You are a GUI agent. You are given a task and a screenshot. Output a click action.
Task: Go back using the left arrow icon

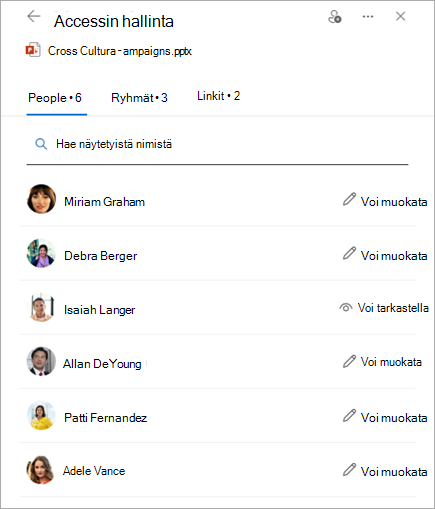coord(34,16)
